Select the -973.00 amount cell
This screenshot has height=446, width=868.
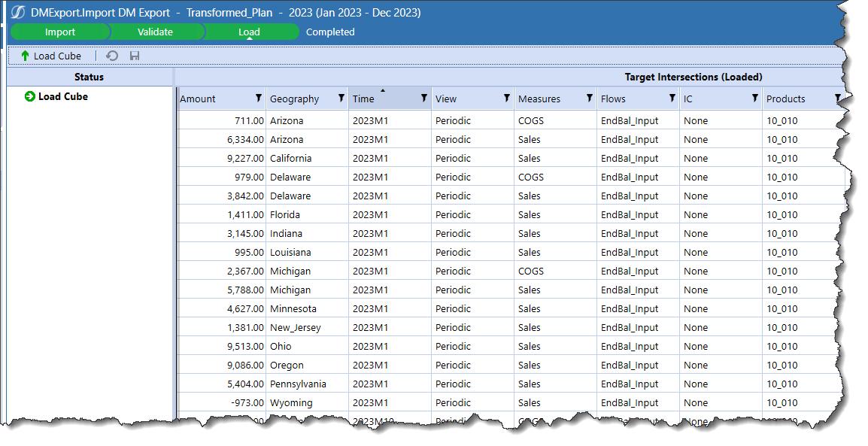[221, 403]
